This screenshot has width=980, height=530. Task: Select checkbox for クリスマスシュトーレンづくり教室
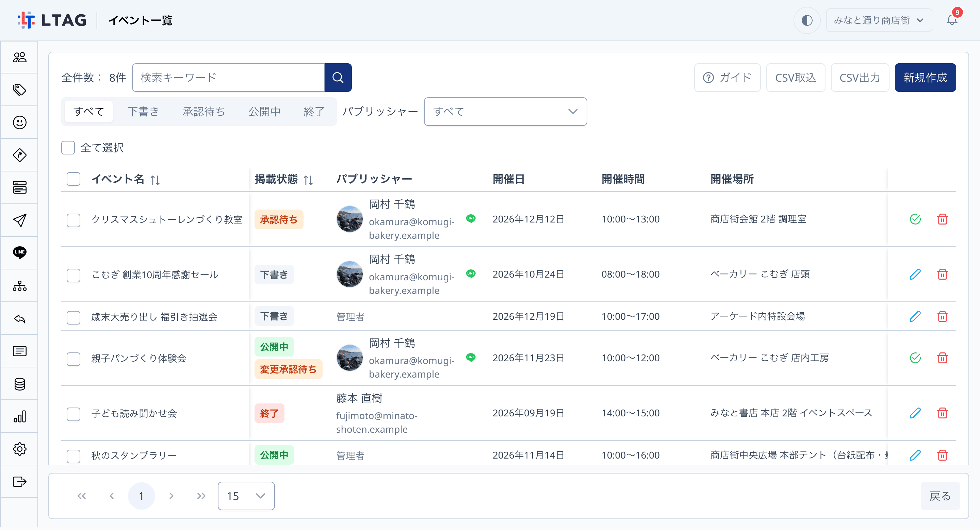tap(73, 220)
